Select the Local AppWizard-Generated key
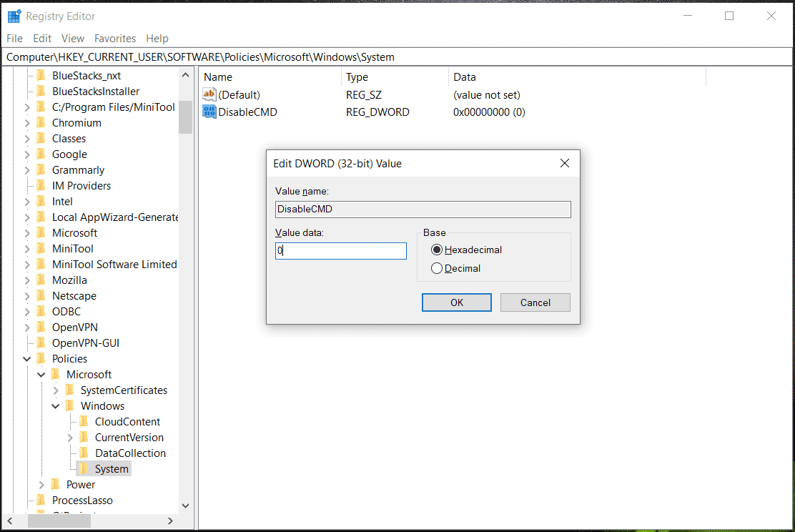795x532 pixels. tap(114, 217)
